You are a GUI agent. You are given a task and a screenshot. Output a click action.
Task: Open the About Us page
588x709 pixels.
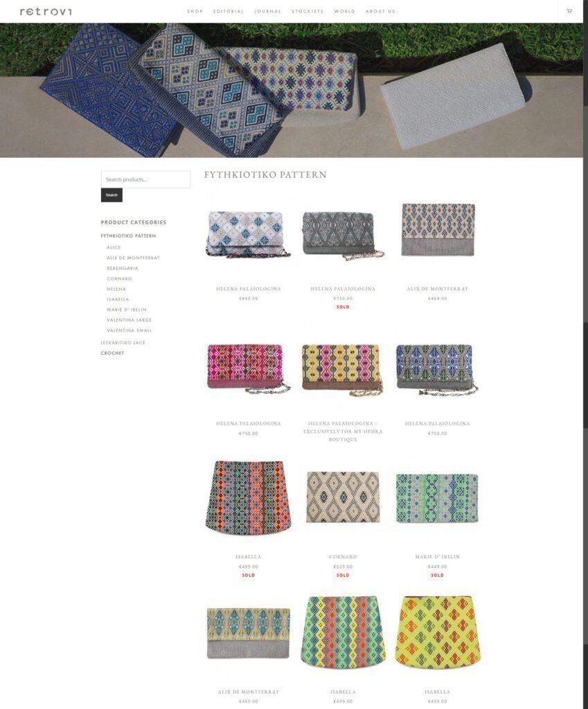380,11
